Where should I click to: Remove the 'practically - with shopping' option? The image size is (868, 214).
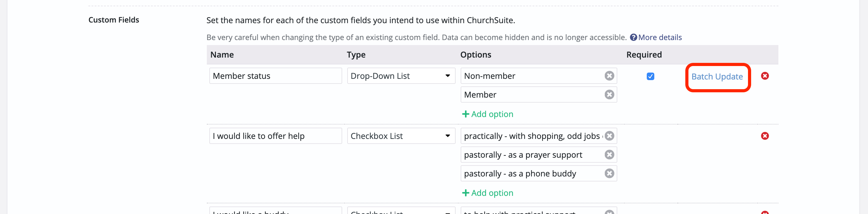(609, 136)
